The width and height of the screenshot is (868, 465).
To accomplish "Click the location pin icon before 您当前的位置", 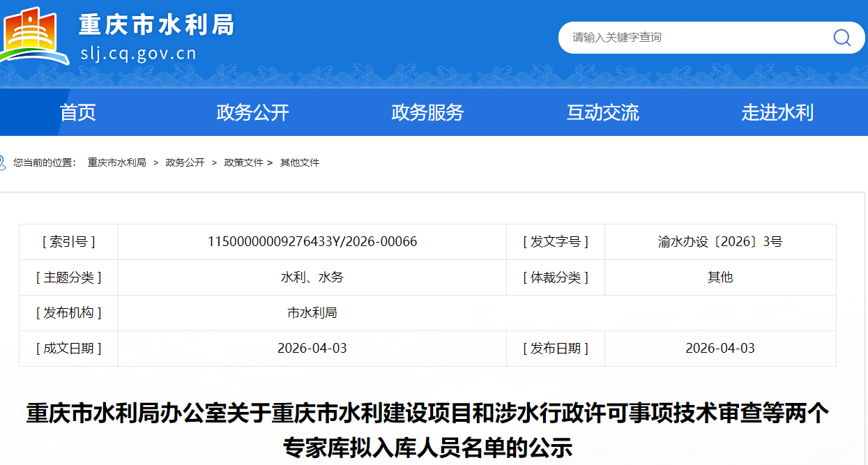I will (2, 162).
